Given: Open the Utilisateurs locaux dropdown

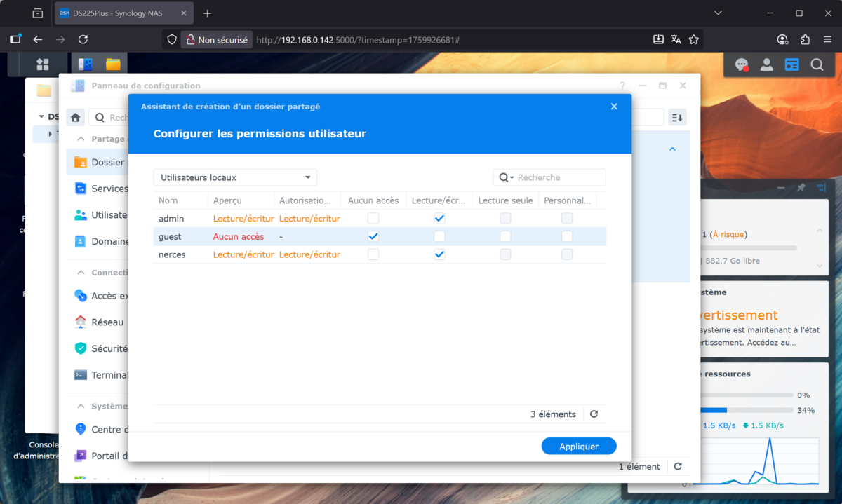Looking at the screenshot, I should pyautogui.click(x=234, y=177).
